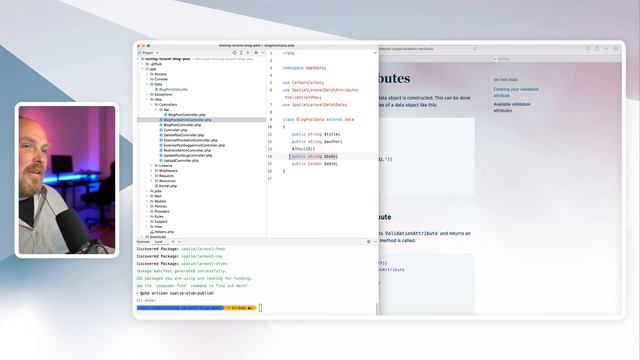Expand the Exceptions folder
This screenshot has height=360, width=640.
tap(147, 95)
